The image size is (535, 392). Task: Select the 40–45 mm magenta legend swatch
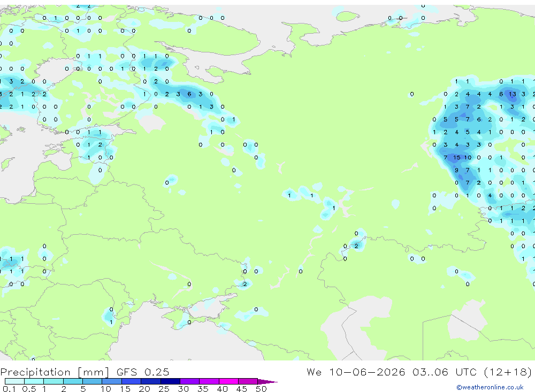click(228, 381)
